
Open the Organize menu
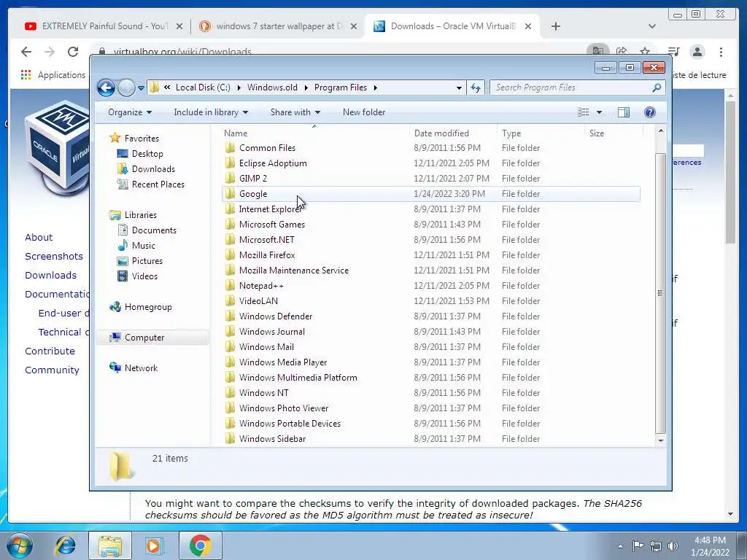pyautogui.click(x=130, y=112)
